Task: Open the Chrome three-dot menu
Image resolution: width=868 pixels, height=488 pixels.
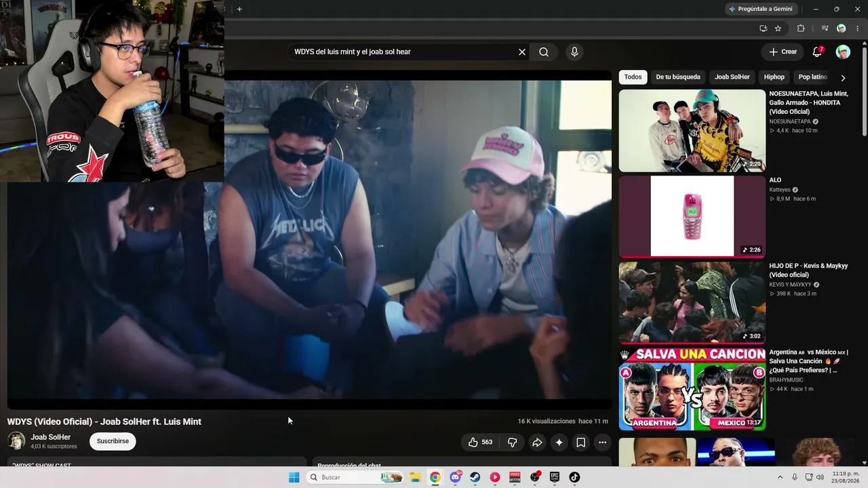Action: 856,28
